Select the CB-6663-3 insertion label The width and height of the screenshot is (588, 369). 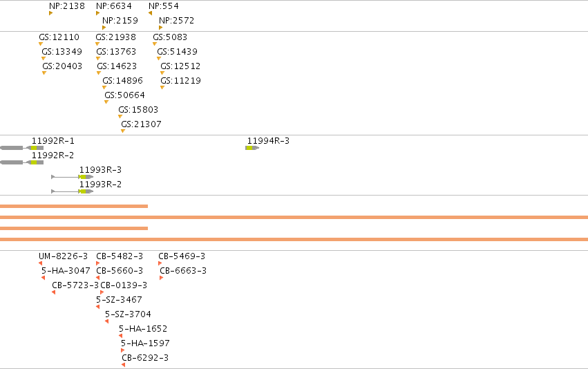tap(183, 271)
